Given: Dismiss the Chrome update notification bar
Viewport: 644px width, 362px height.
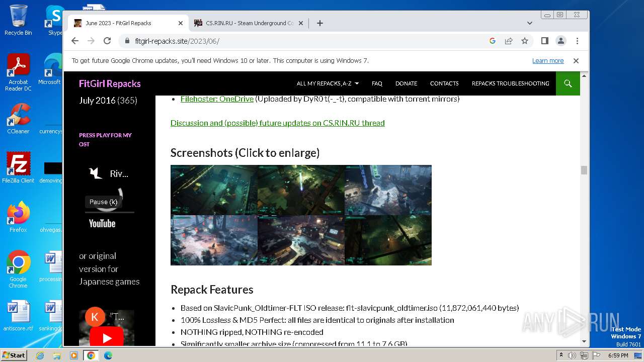Looking at the screenshot, I should tap(576, 61).
